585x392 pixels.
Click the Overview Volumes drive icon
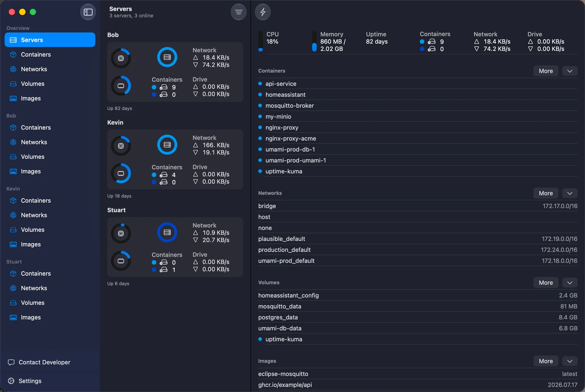point(13,84)
